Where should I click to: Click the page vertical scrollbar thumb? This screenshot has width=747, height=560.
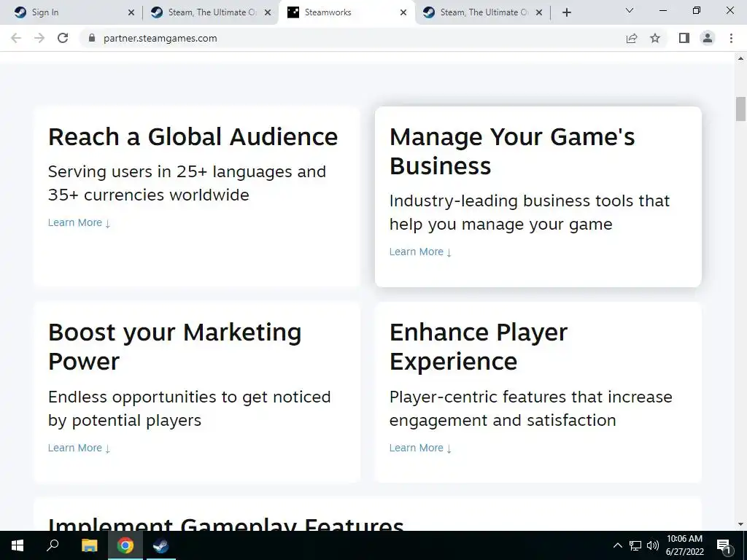click(x=740, y=109)
